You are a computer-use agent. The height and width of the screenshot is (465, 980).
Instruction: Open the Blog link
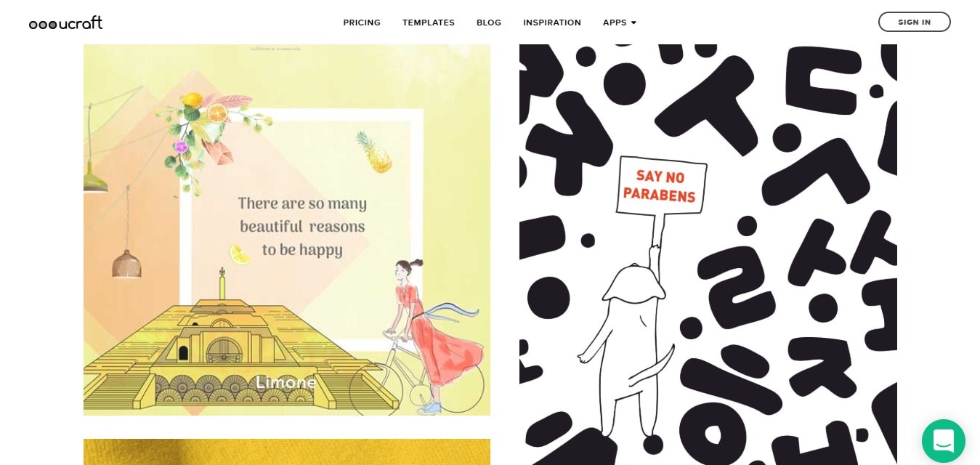click(x=489, y=23)
